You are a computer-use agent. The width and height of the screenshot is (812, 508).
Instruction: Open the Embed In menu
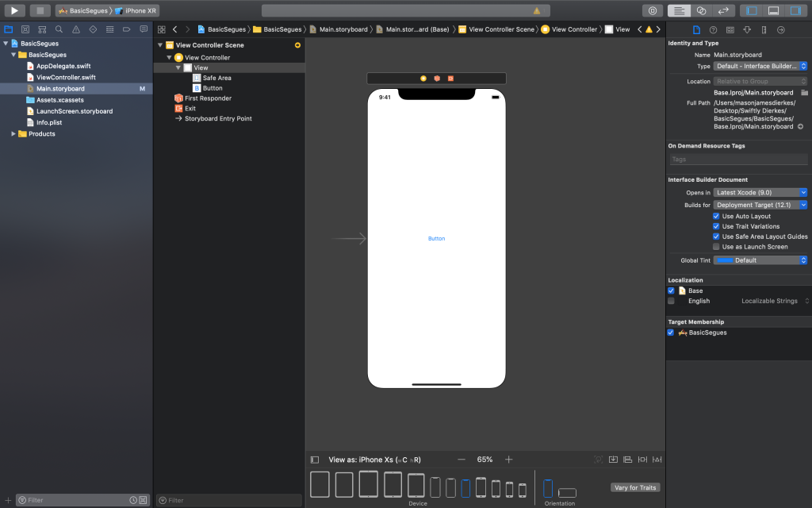(613, 460)
